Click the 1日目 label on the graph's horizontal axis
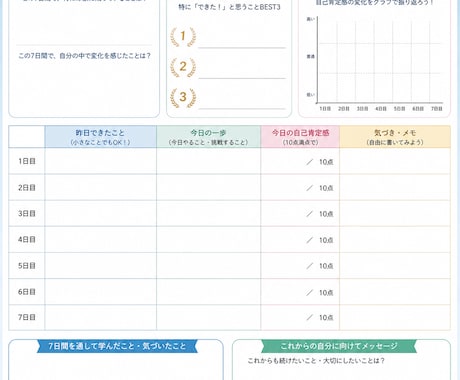Image resolution: width=460 pixels, height=380 pixels. 325,109
